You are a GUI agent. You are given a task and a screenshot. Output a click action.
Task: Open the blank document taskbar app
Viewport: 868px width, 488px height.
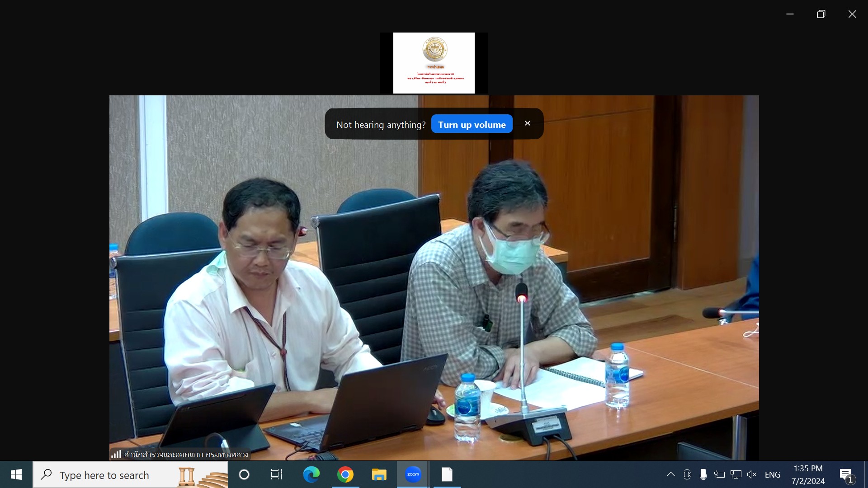tap(447, 474)
